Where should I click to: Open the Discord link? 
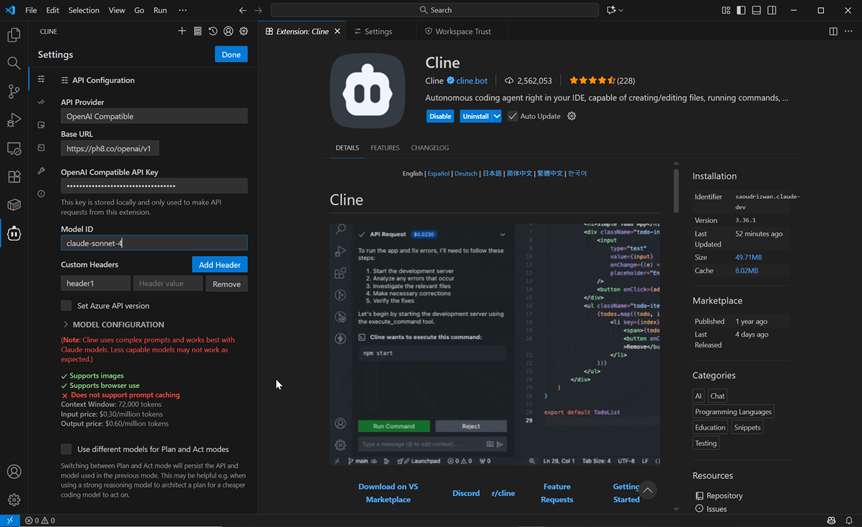point(466,493)
